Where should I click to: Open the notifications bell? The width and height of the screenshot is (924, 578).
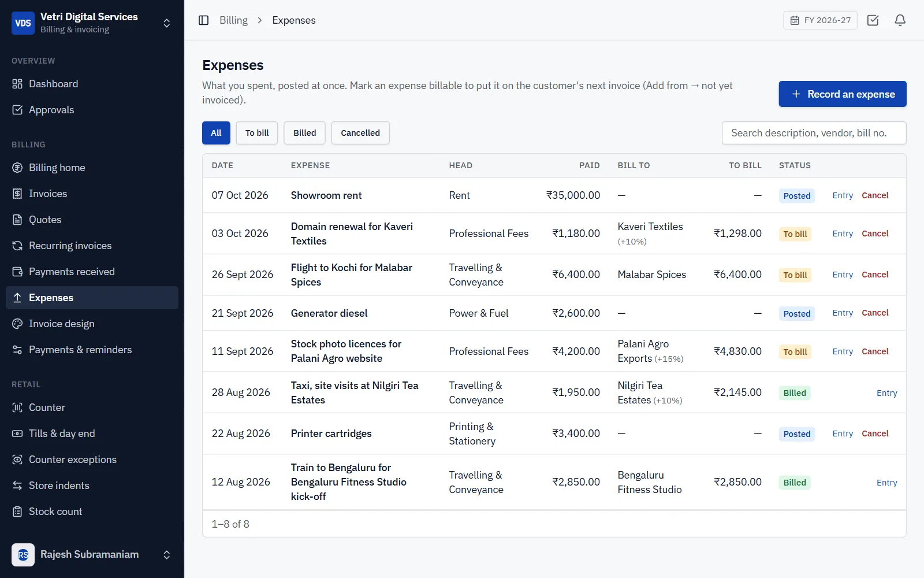(900, 20)
